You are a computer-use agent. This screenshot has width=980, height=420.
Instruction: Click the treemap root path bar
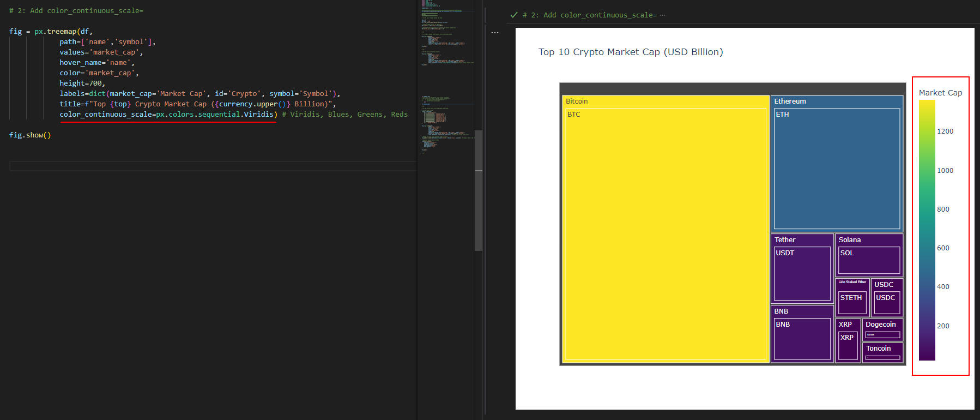pos(733,89)
